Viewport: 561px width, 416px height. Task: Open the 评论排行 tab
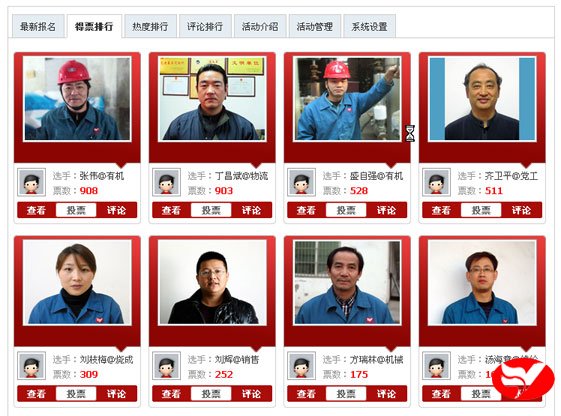point(205,26)
